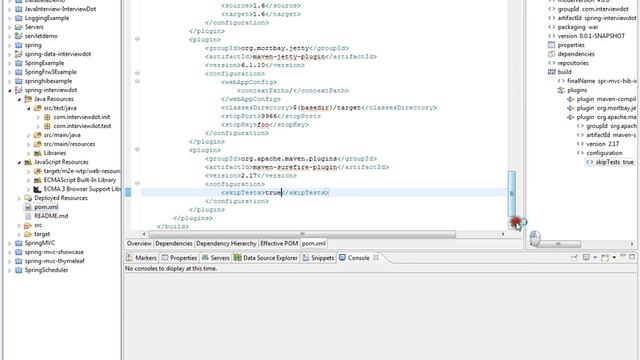
Task: Select skipTests true in Outline
Action: tap(610, 162)
